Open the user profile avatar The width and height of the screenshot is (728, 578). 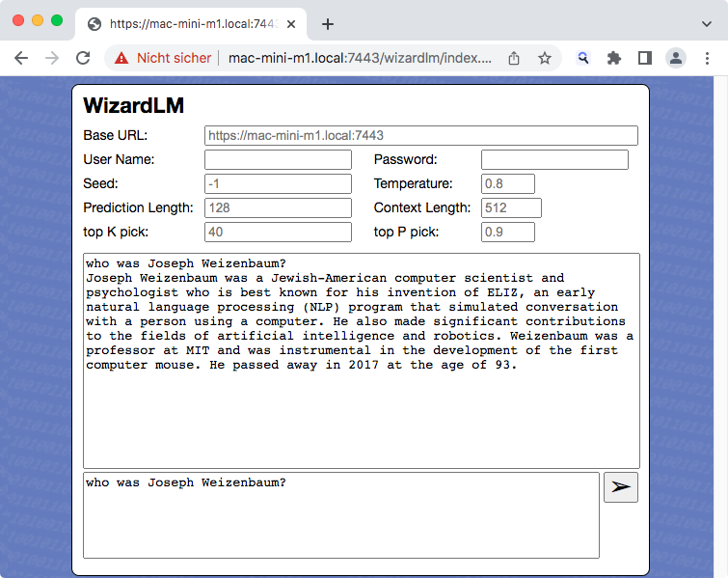tap(676, 58)
